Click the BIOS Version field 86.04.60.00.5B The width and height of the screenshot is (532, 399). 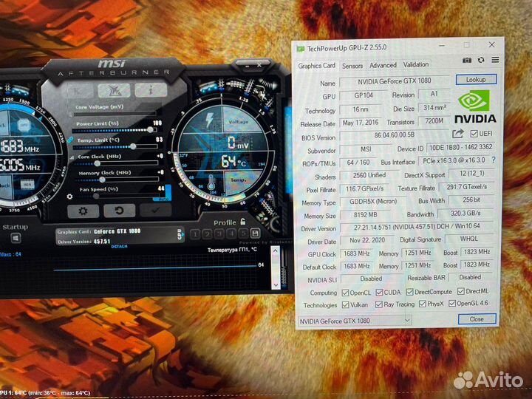[395, 135]
